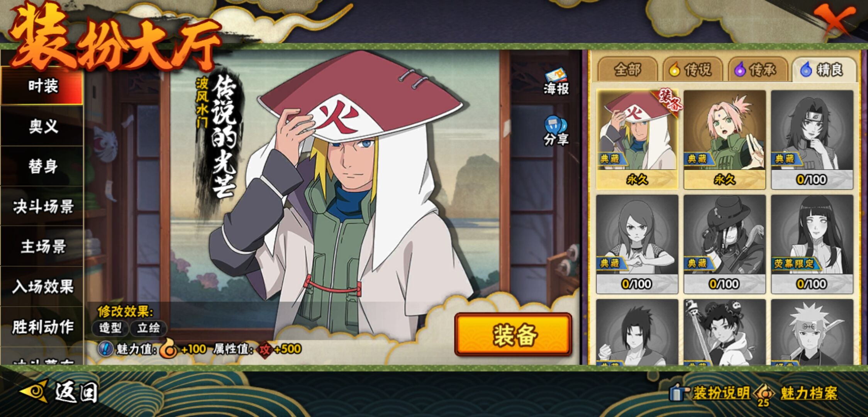The image size is (868, 417).
Task: Select the 荧幕限定 Hinata costume thumbnail
Action: coord(812,244)
